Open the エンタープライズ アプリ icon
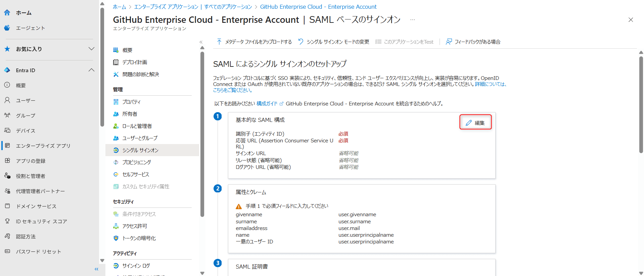The width and height of the screenshot is (644, 276). tap(7, 145)
